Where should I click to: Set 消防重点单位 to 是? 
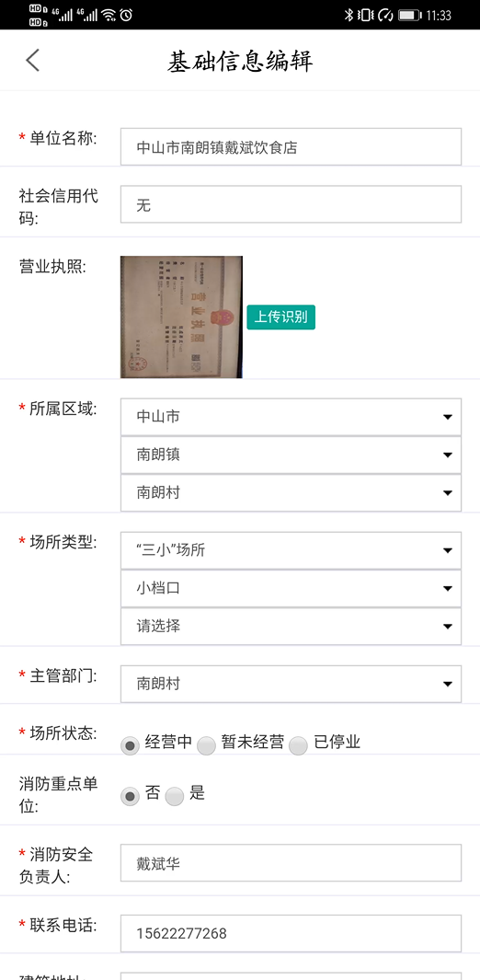pos(175,796)
